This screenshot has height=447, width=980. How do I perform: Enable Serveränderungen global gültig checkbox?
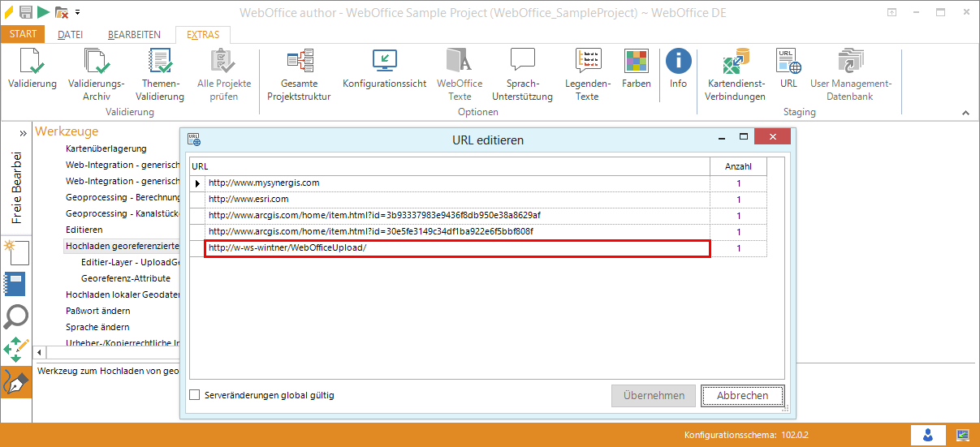pyautogui.click(x=195, y=395)
